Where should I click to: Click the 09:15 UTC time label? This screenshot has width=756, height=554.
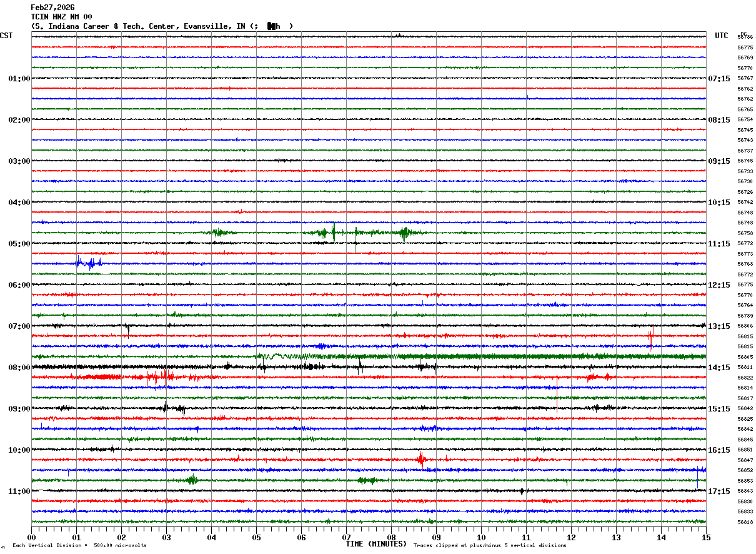click(719, 161)
